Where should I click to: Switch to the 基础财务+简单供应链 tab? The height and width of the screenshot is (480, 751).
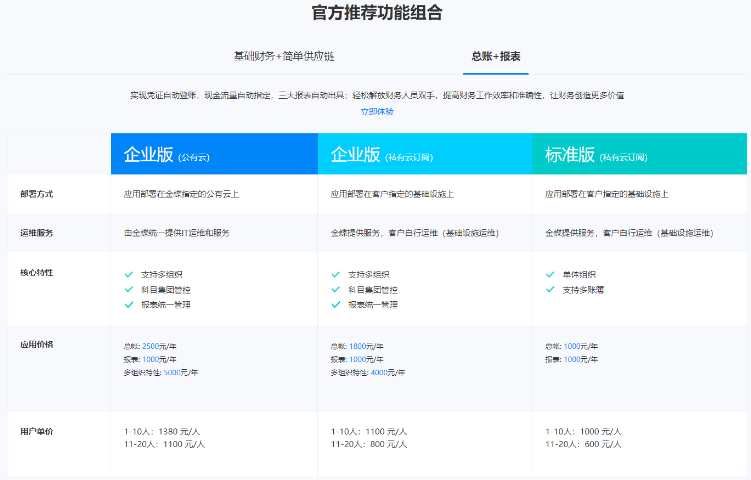click(284, 56)
